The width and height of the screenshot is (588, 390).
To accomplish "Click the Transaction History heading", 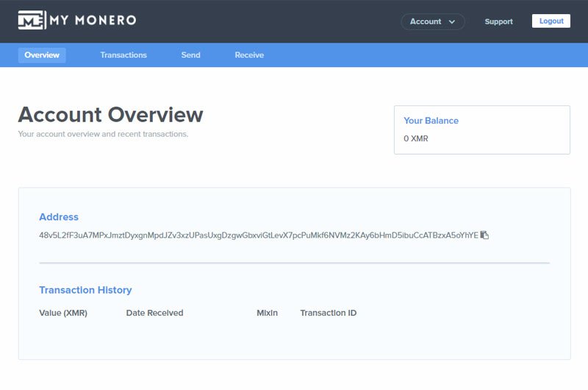I will tap(85, 290).
